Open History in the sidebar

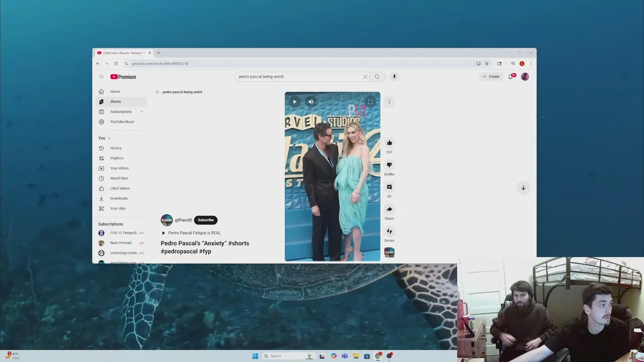[x=121, y=148]
